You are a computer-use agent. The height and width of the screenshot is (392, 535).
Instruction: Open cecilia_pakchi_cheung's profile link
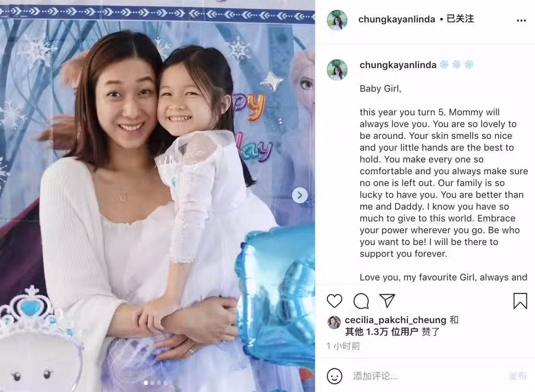(x=395, y=320)
